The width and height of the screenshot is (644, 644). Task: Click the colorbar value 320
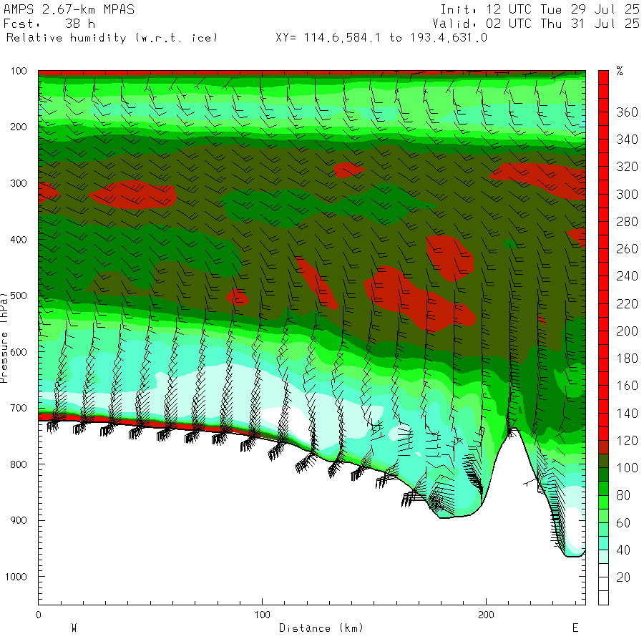coord(627,167)
